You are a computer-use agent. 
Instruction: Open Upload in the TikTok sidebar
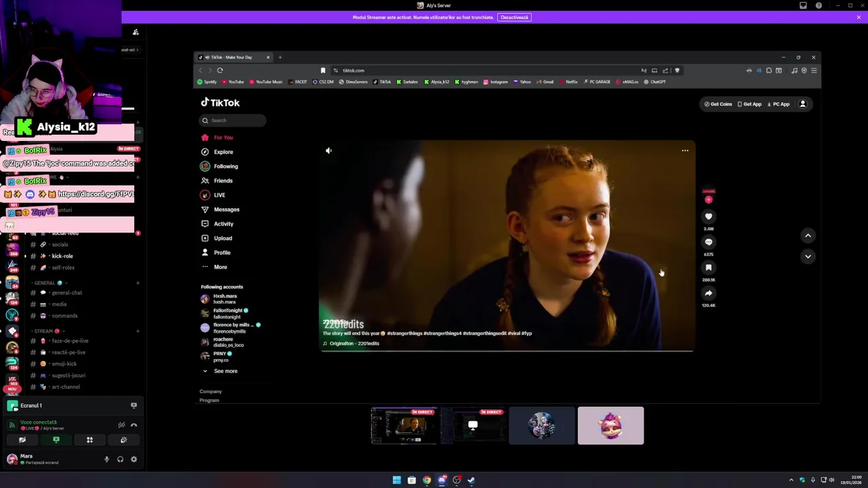coord(217,238)
